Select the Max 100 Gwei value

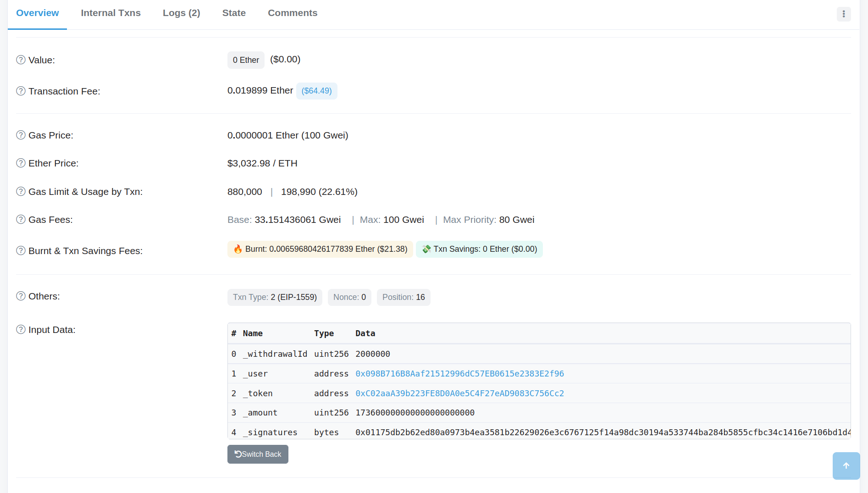[x=404, y=220]
